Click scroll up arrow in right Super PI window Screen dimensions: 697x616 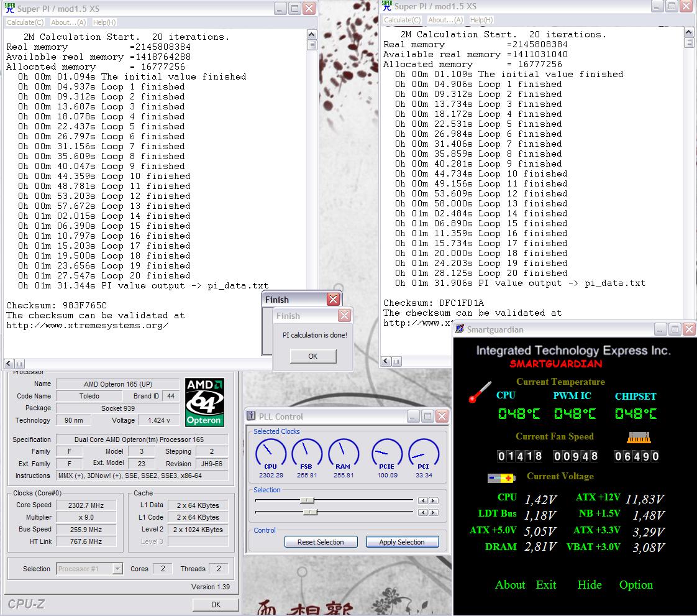(688, 32)
